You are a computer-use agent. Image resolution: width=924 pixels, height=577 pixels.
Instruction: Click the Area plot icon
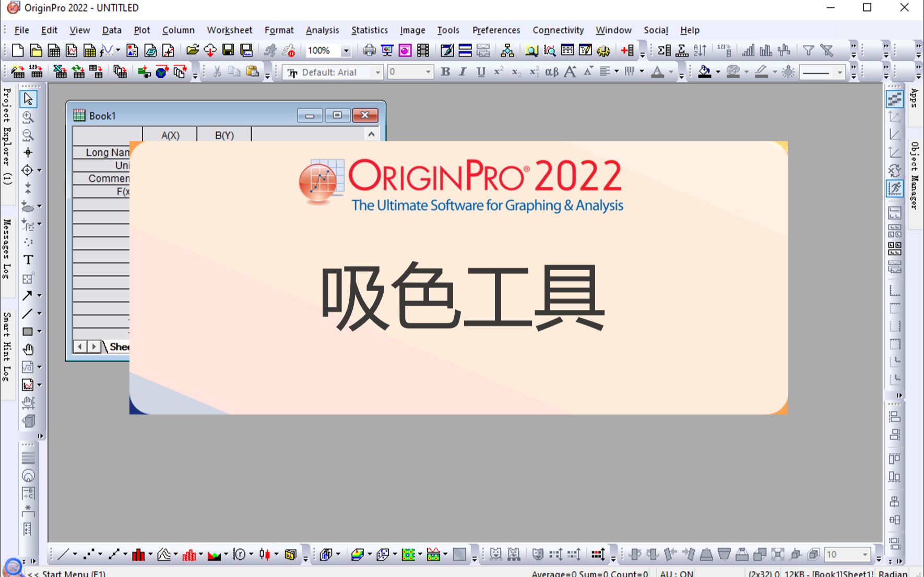point(214,555)
